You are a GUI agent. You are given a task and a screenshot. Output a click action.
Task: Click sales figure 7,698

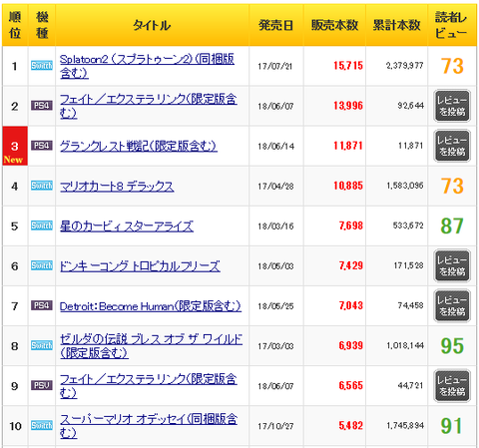point(351,225)
